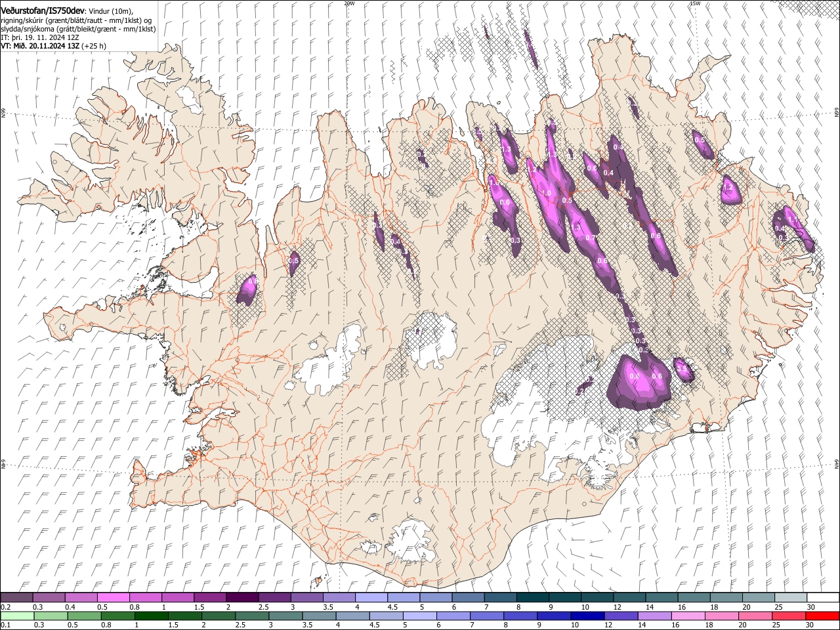Select top-row dark teal swatch between 8 and 9

pos(532,598)
